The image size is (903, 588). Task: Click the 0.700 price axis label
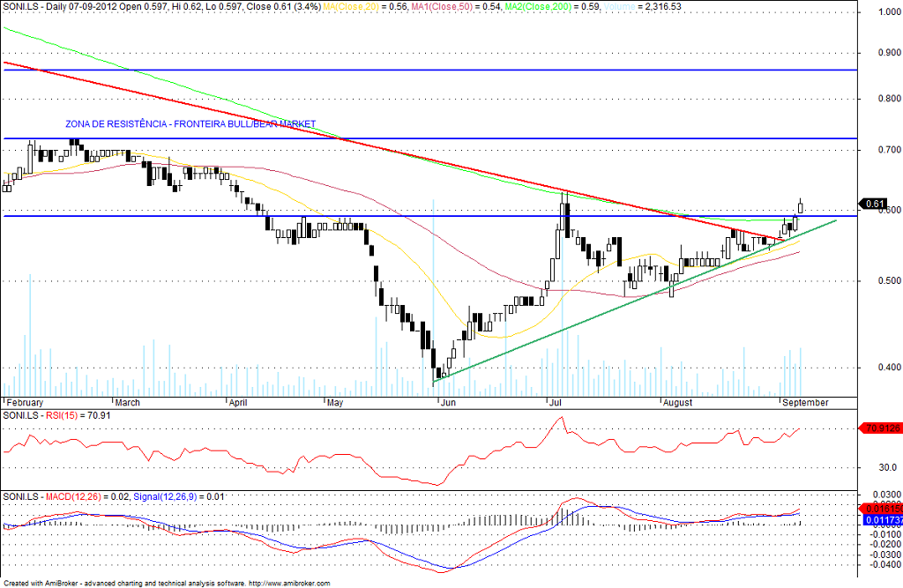point(889,150)
